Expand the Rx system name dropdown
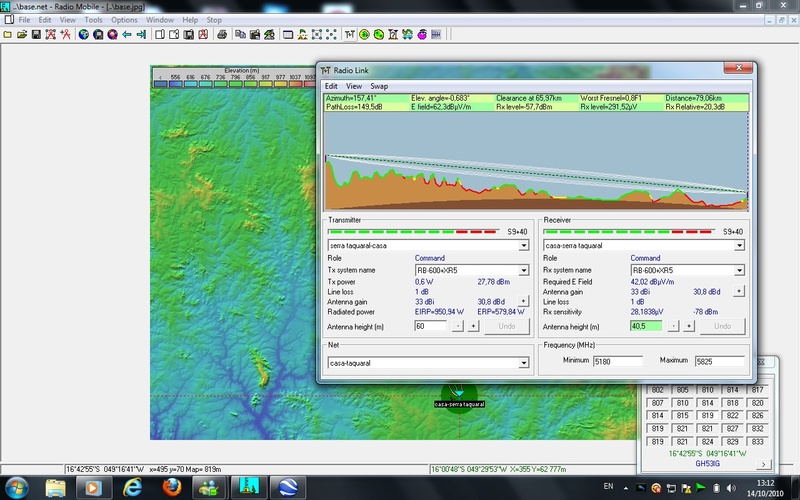This screenshot has height=500, width=800. (x=738, y=270)
